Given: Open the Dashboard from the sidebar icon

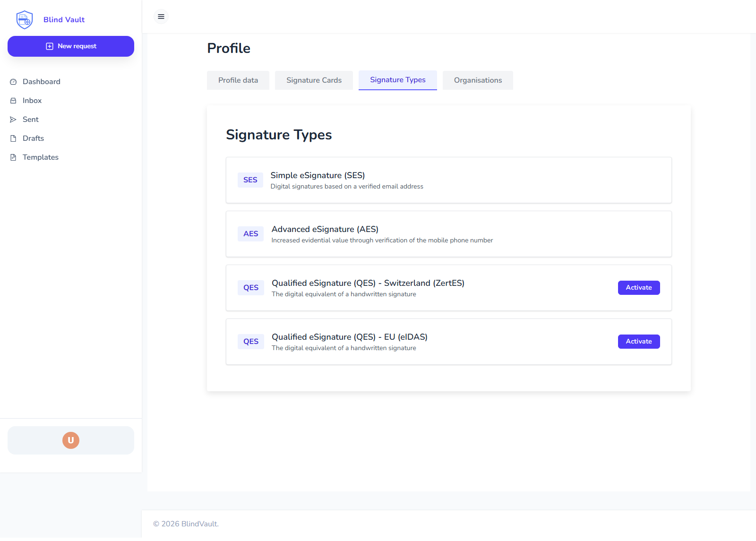Looking at the screenshot, I should (14, 81).
